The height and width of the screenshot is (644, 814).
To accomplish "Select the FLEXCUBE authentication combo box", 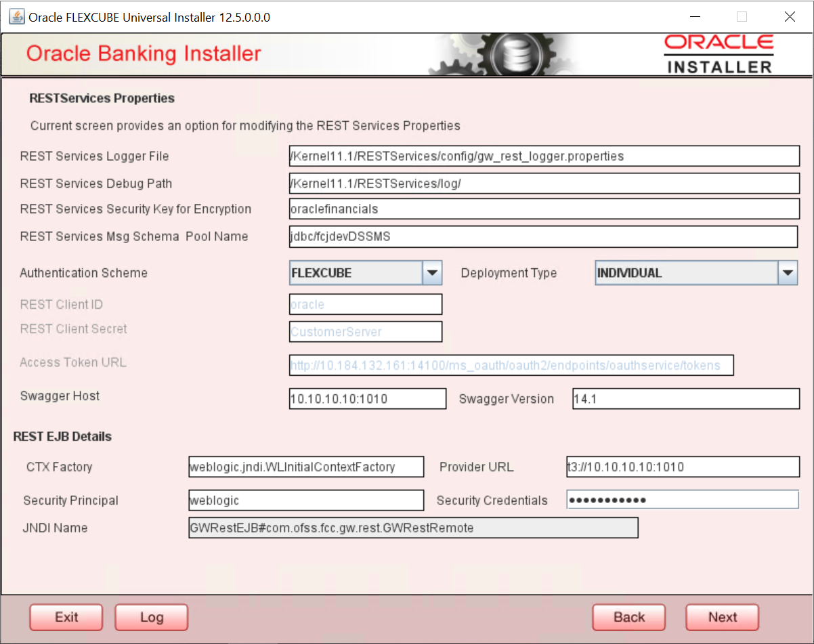I will point(366,274).
